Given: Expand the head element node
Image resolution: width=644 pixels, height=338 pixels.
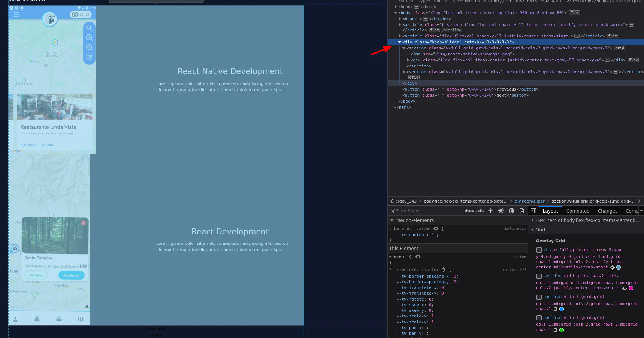Looking at the screenshot, I should [396, 7].
